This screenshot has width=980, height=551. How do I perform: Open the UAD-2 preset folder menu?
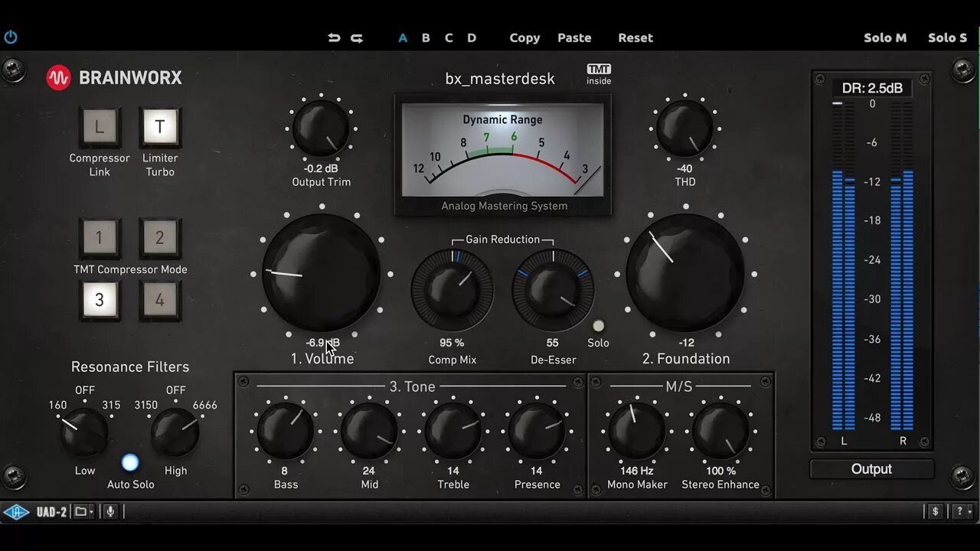pos(83,512)
